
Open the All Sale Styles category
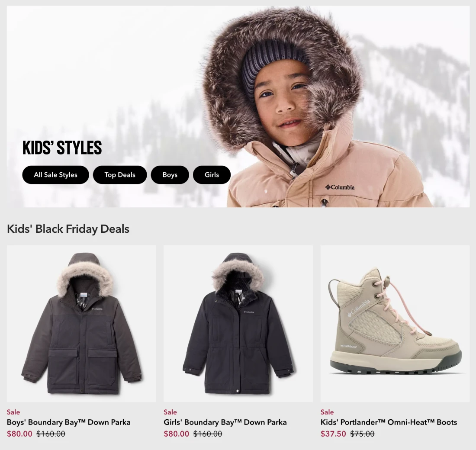click(x=55, y=175)
